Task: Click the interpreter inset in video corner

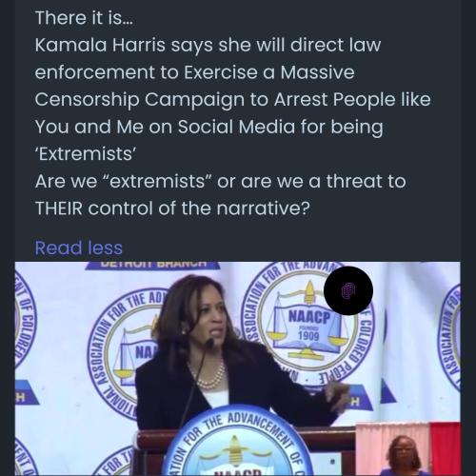Action: point(407,448)
